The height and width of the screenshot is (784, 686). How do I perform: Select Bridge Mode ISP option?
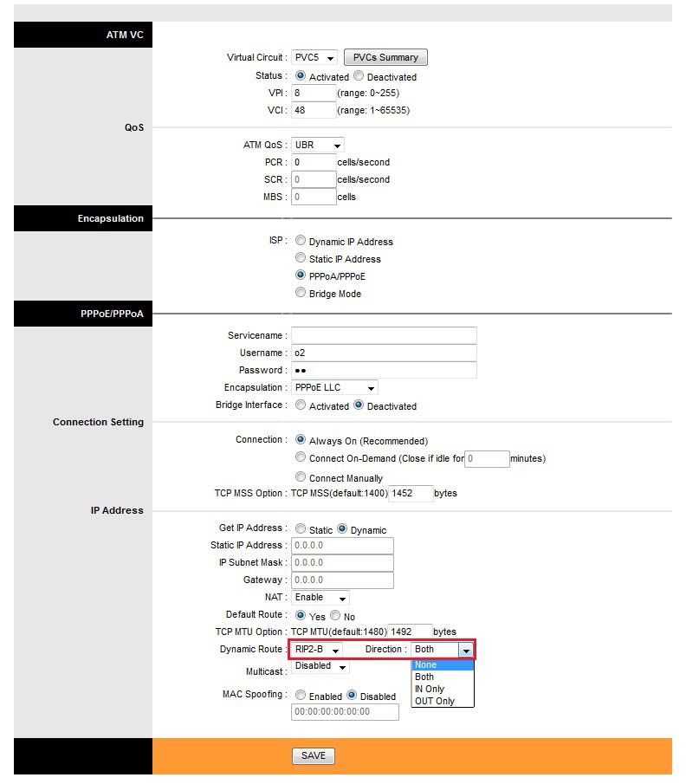tap(300, 293)
